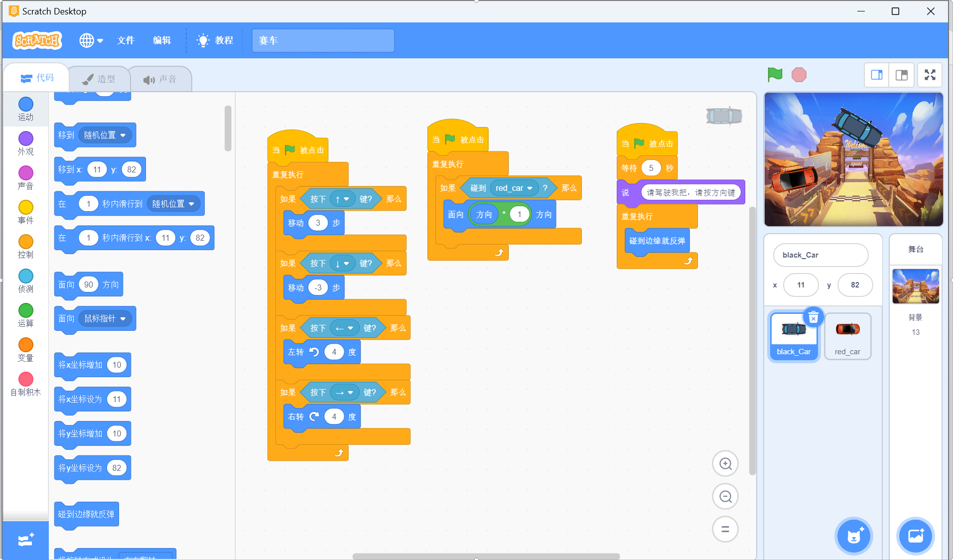Open 随机位置 dropdown in 移到 block
953x560 pixels.
105,135
